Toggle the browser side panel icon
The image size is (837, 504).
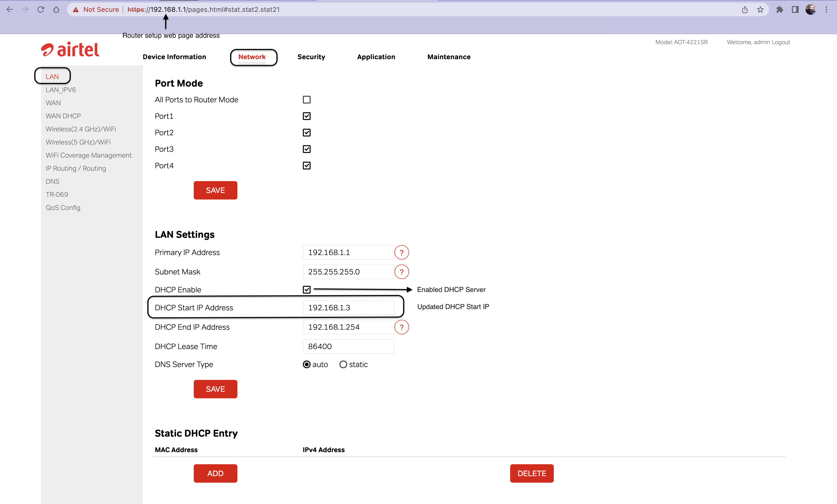click(x=795, y=9)
